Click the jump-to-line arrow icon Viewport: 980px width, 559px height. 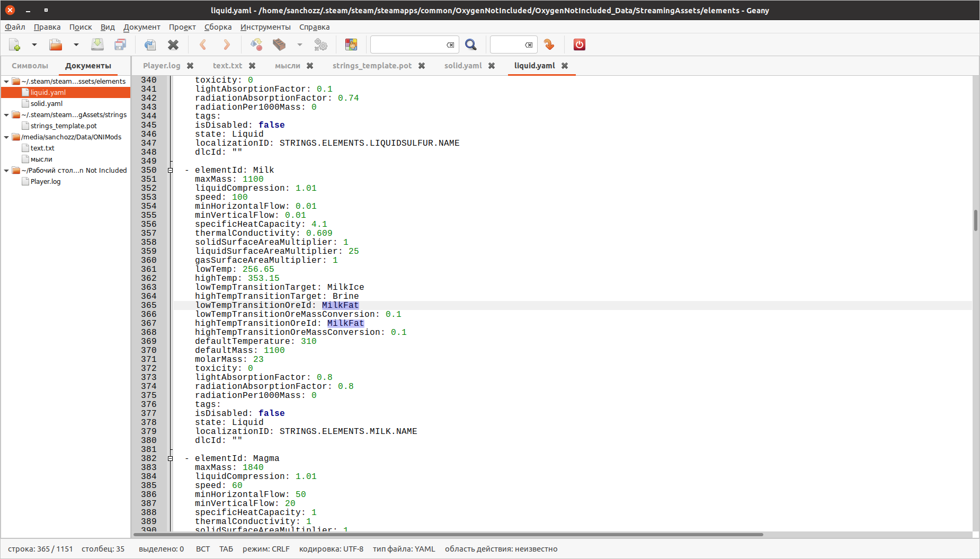[549, 45]
